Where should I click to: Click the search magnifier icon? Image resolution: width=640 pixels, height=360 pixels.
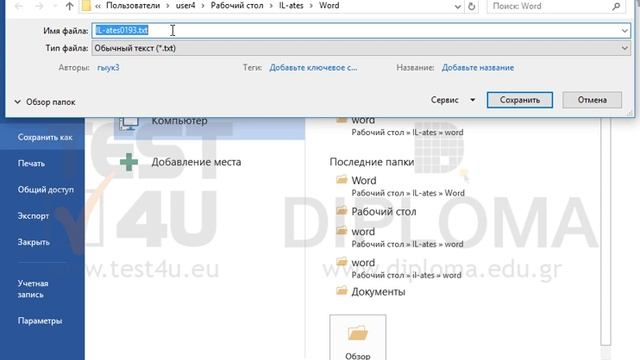616,6
